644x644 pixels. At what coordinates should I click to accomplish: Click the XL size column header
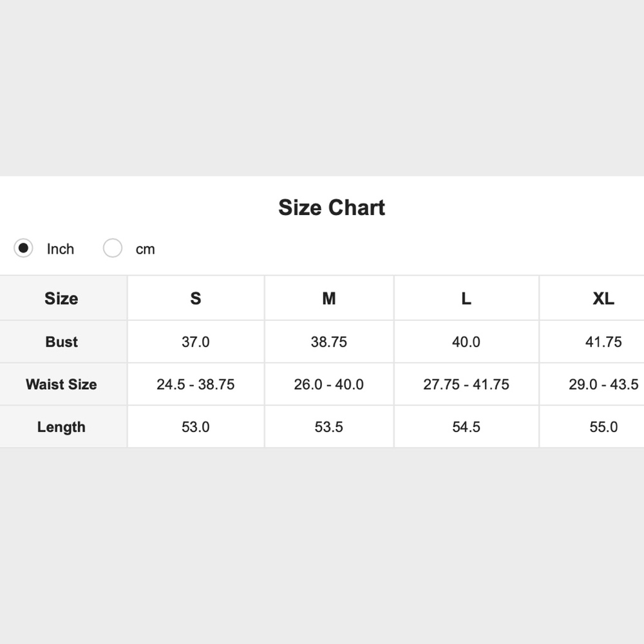pyautogui.click(x=603, y=298)
